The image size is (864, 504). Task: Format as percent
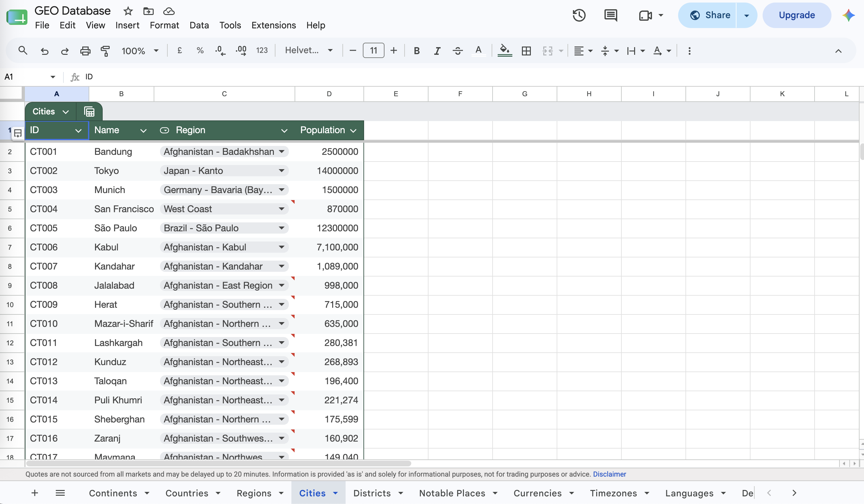pyautogui.click(x=200, y=51)
